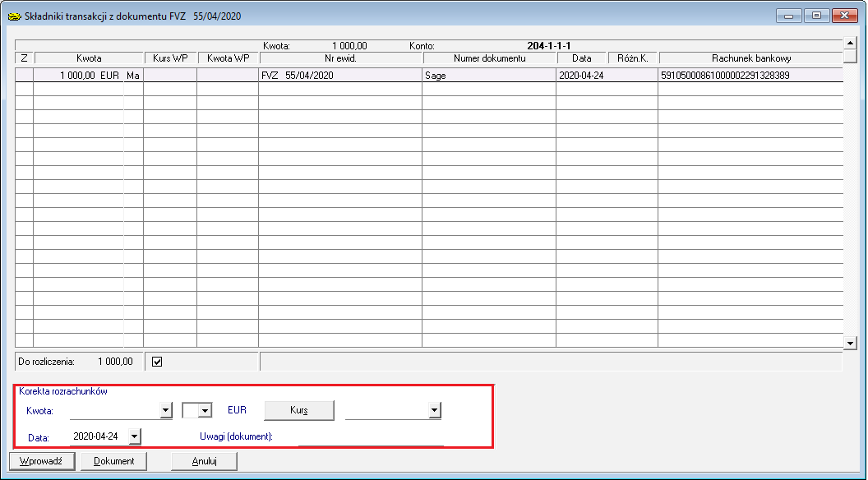The image size is (868, 480).
Task: Click the Wprowadź button
Action: (42, 461)
